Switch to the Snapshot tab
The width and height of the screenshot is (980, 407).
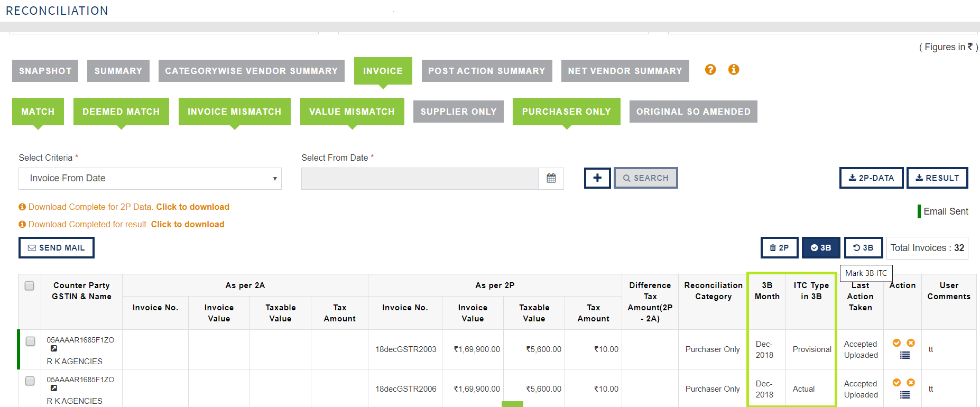[x=45, y=71]
